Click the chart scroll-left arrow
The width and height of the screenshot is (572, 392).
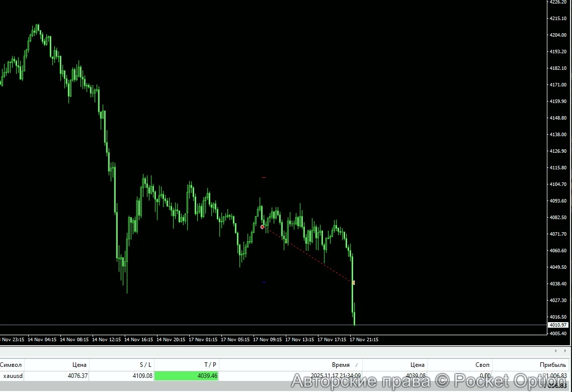pyautogui.click(x=555, y=351)
